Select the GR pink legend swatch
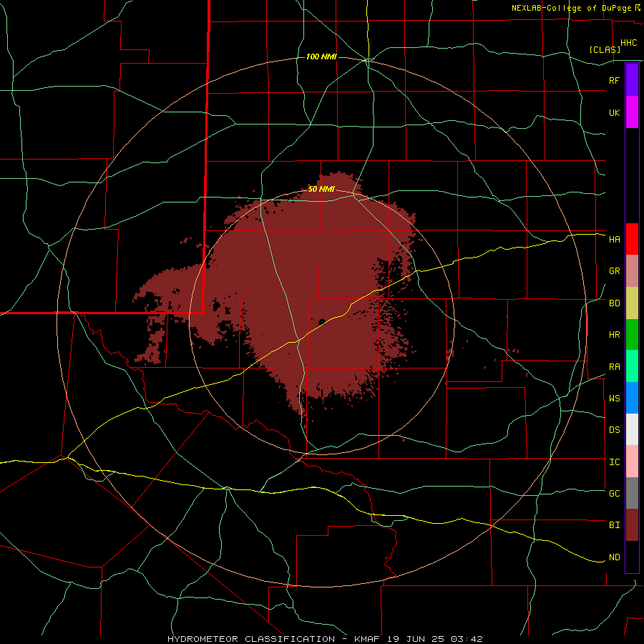Viewport: 644px width, 644px height. tap(632, 271)
